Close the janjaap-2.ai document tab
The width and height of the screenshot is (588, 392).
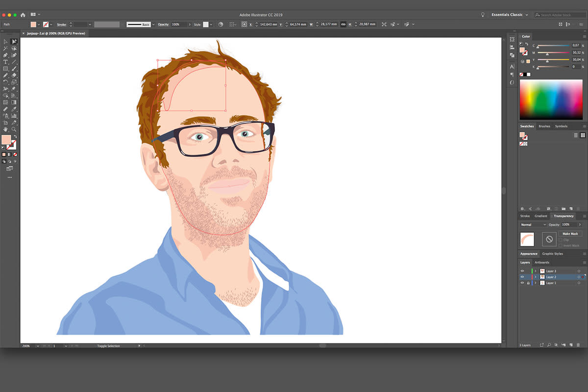(x=24, y=33)
